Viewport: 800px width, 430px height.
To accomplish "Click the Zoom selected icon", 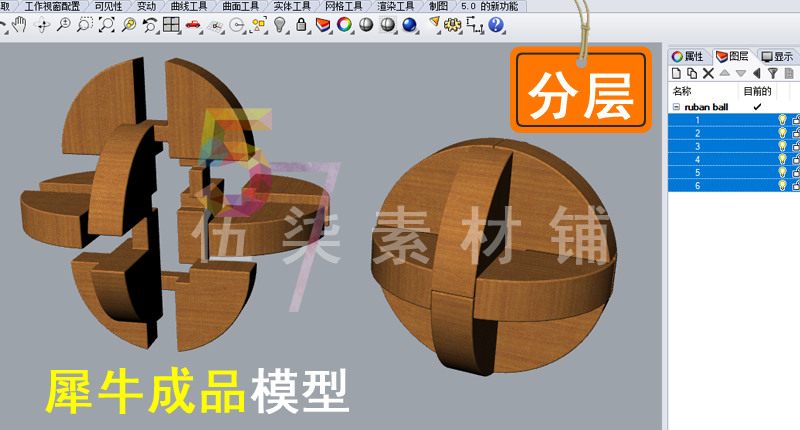I will point(128,24).
